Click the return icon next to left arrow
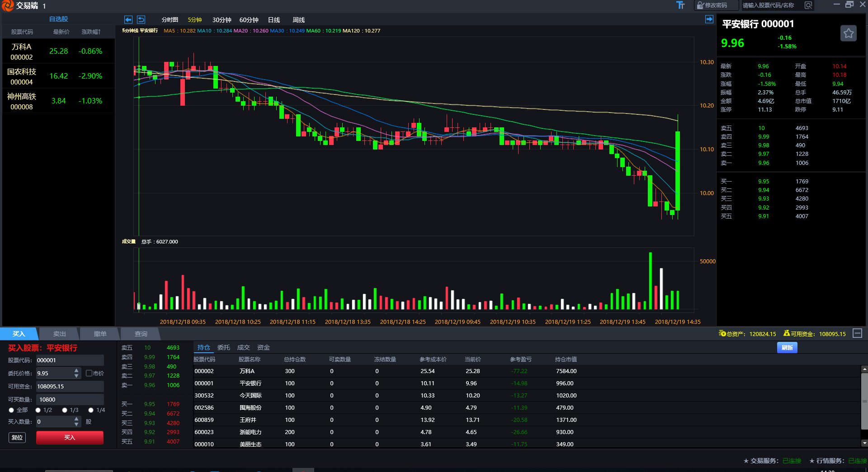This screenshot has height=472, width=868. point(141,19)
